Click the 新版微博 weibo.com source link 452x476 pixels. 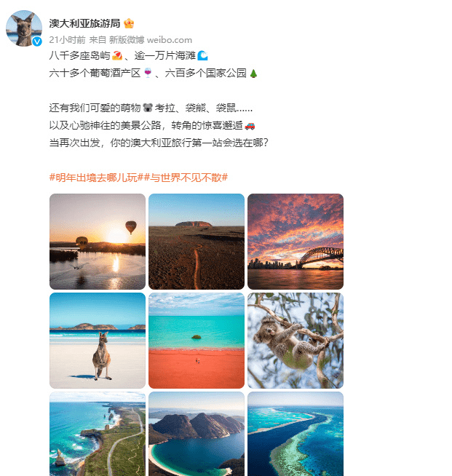(151, 40)
